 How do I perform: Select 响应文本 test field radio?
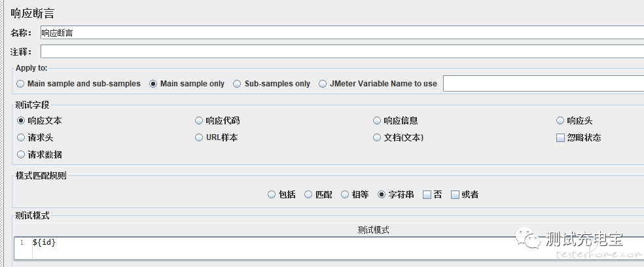tap(39, 121)
